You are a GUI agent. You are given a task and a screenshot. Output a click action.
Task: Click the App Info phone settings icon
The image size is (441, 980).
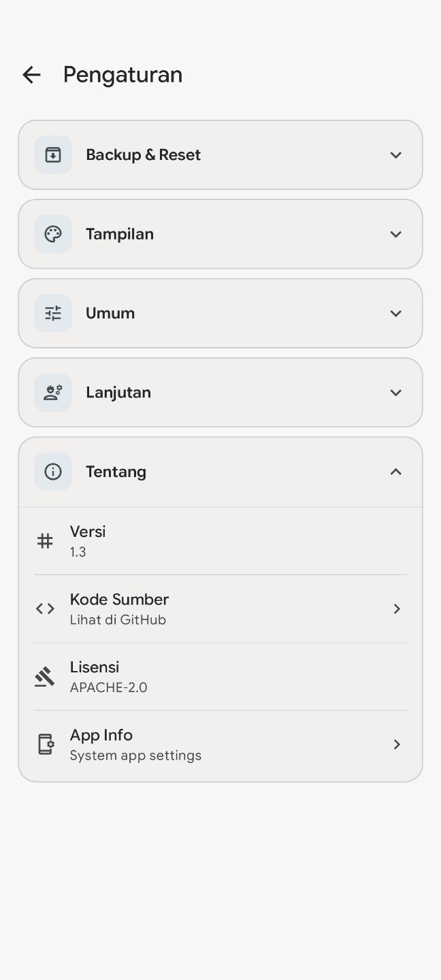point(45,745)
